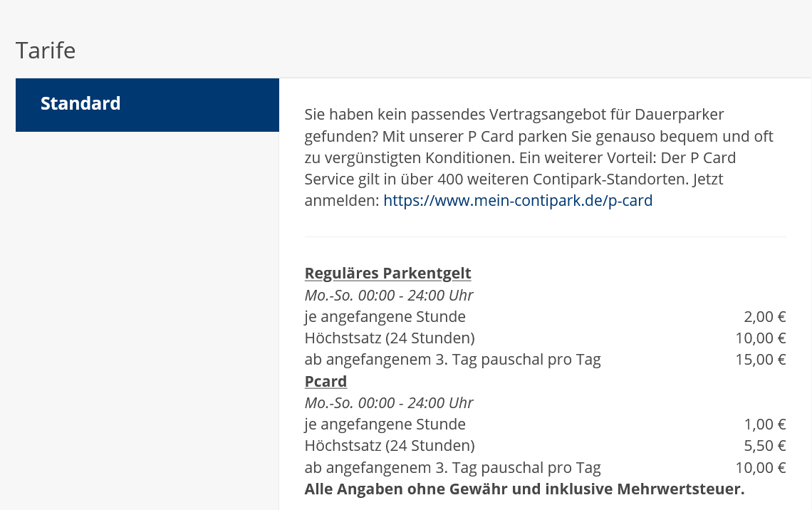Click Pcard "Höchstsatz (24 Stunden)" label
This screenshot has width=812, height=510.
point(389,446)
